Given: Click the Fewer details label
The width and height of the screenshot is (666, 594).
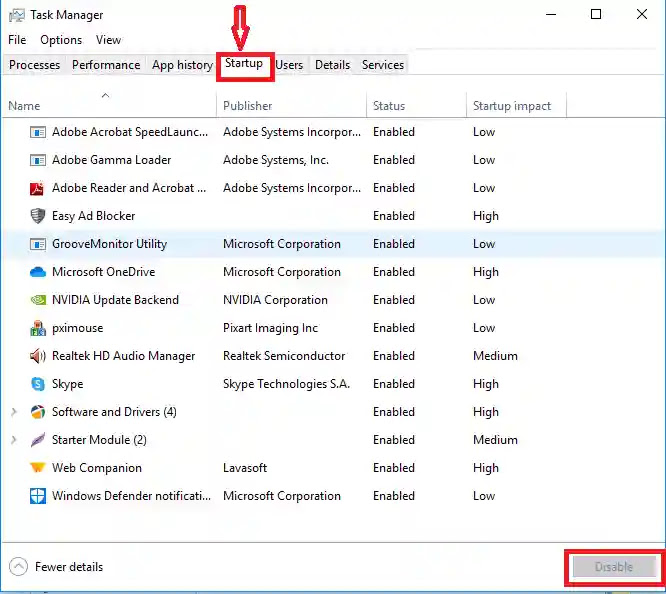Looking at the screenshot, I should pyautogui.click(x=69, y=567).
